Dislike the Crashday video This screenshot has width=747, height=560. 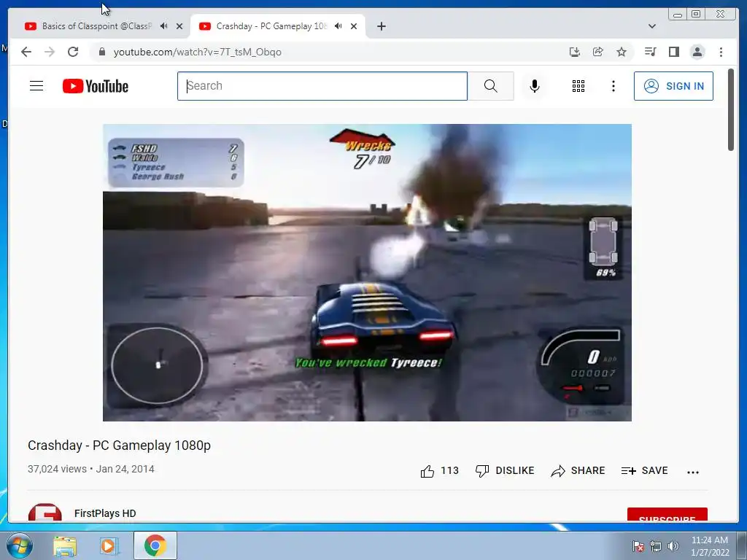pos(505,471)
